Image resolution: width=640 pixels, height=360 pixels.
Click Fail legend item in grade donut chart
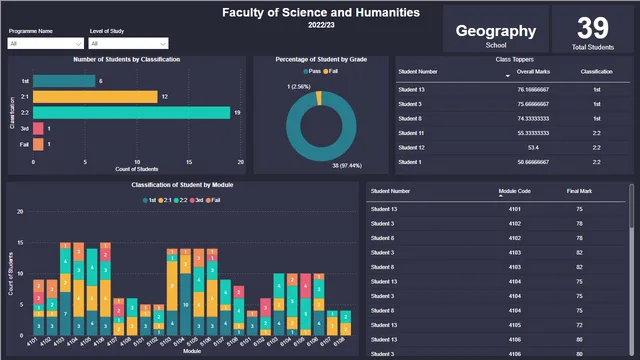pyautogui.click(x=331, y=71)
